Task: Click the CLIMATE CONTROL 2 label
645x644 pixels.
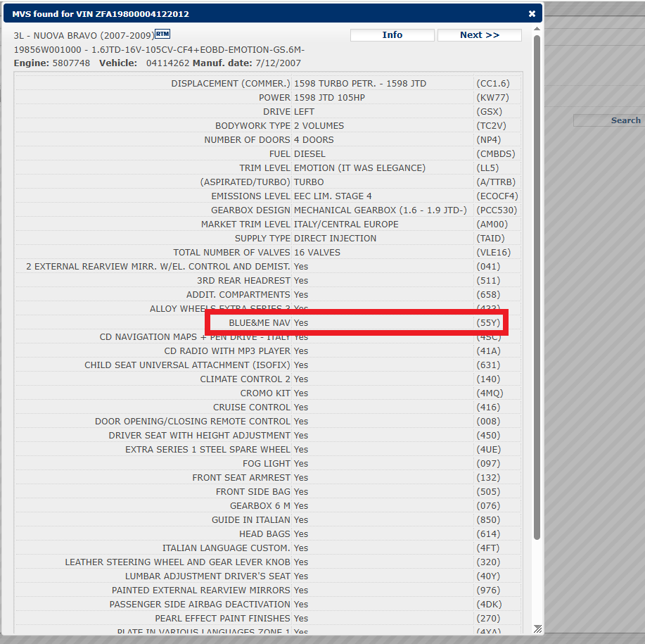Action: click(x=245, y=379)
